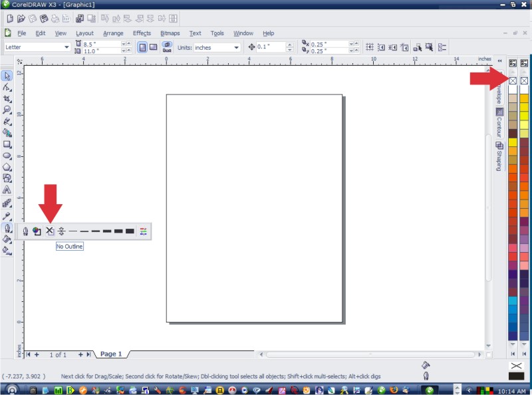Image resolution: width=532 pixels, height=395 pixels.
Task: Increase the page width 8.5 value
Action: pyautogui.click(x=128, y=44)
